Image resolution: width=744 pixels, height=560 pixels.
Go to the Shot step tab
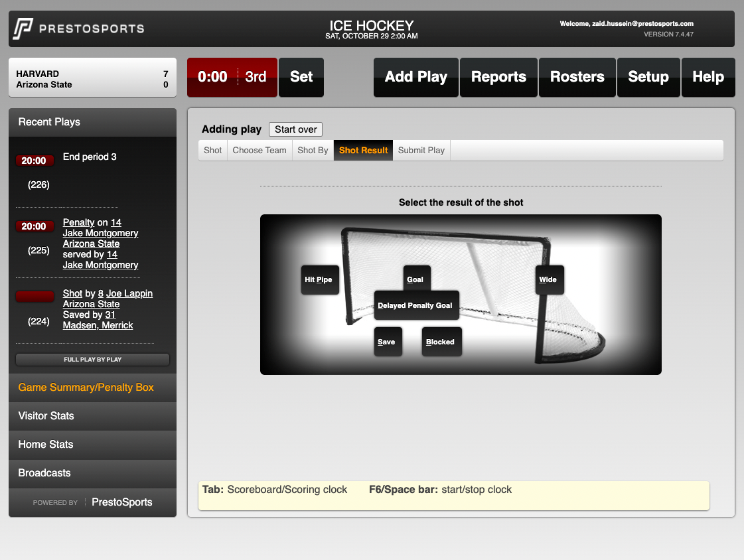click(212, 151)
